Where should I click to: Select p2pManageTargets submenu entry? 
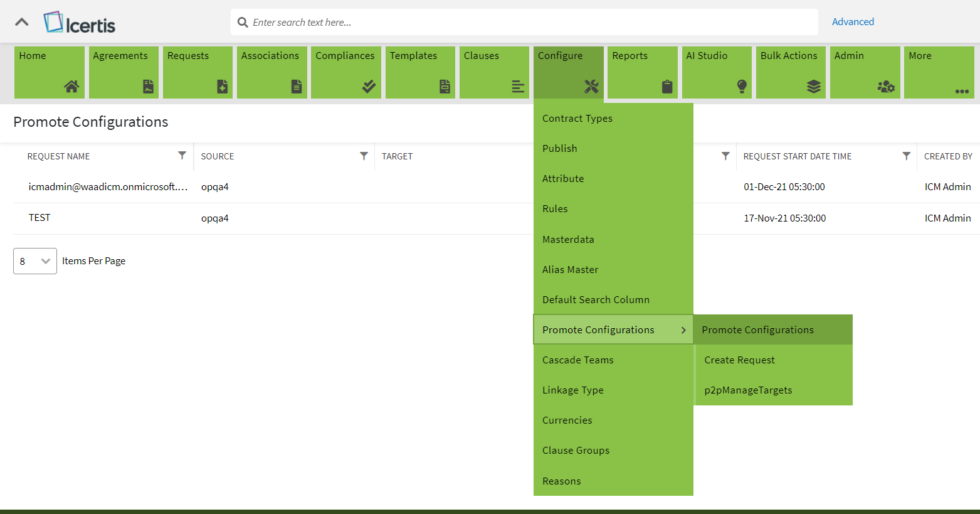(748, 390)
